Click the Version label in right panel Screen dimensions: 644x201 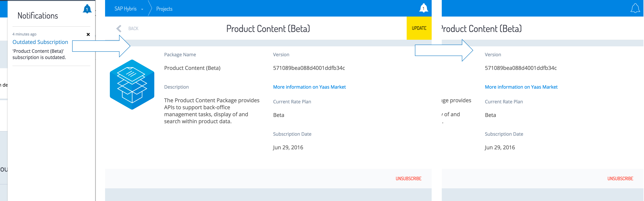point(493,55)
